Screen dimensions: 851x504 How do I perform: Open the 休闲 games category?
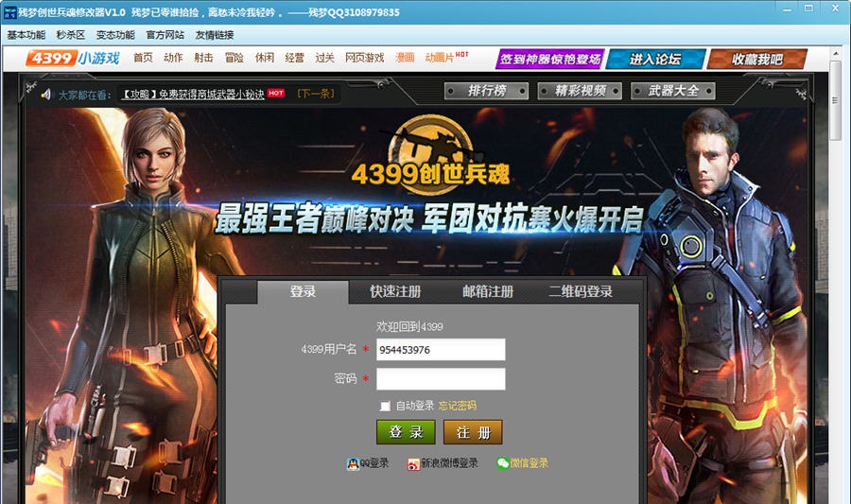[x=265, y=58]
